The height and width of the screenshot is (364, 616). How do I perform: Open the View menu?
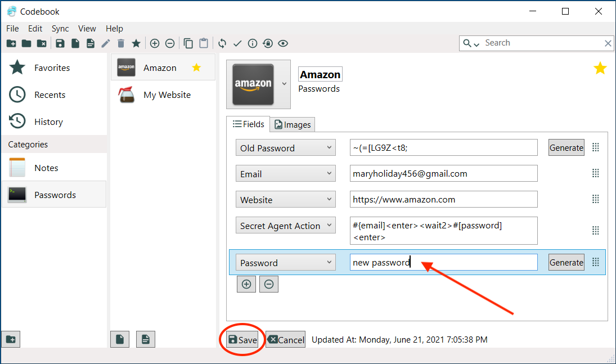[x=87, y=29]
